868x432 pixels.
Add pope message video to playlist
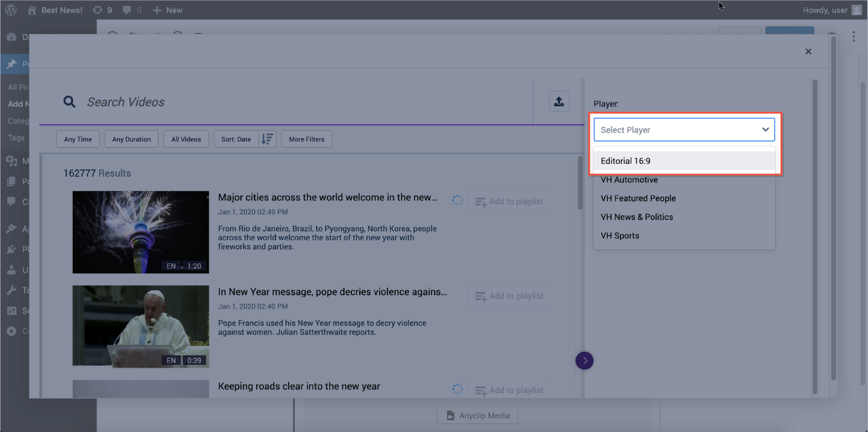tap(509, 295)
